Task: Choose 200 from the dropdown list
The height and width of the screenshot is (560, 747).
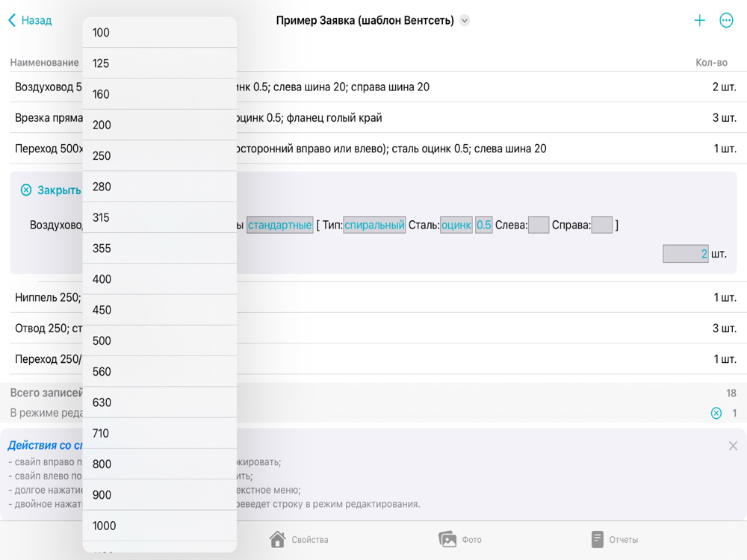Action: [160, 125]
